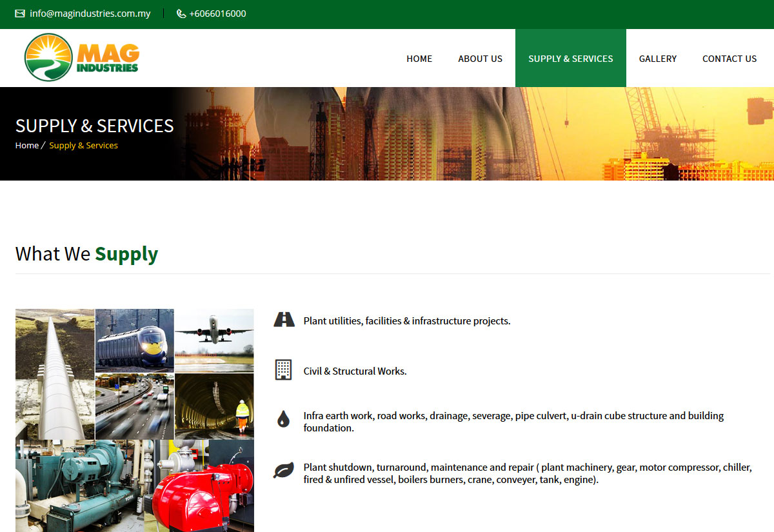Open the Contact Us page
The width and height of the screenshot is (774, 532).
coord(729,59)
